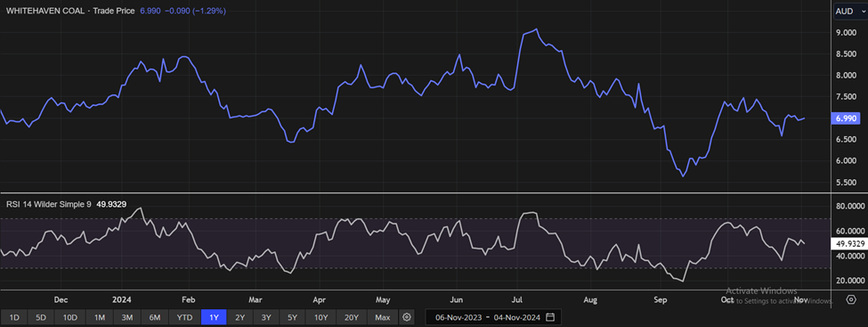Open range settings gear beside Max
The width and height of the screenshot is (868, 327).
407,317
